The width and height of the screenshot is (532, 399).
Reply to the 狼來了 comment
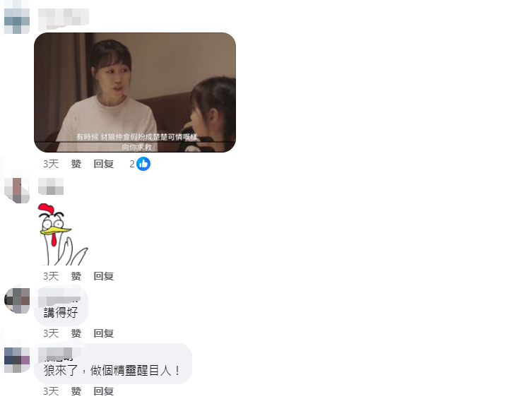click(x=103, y=391)
